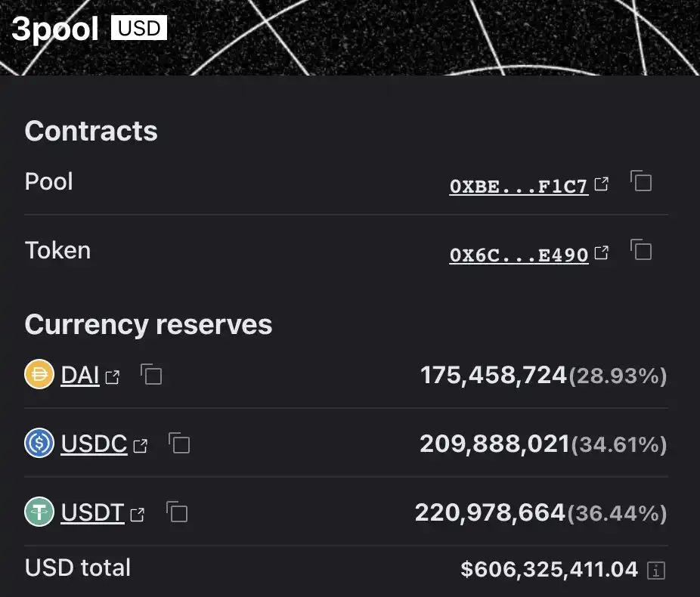Screen dimensions: 700x597
Task: Click the DAI coin logo
Action: (39, 375)
